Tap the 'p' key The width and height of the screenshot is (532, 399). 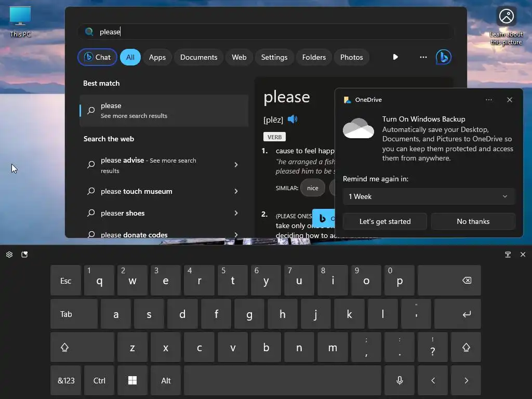click(400, 281)
